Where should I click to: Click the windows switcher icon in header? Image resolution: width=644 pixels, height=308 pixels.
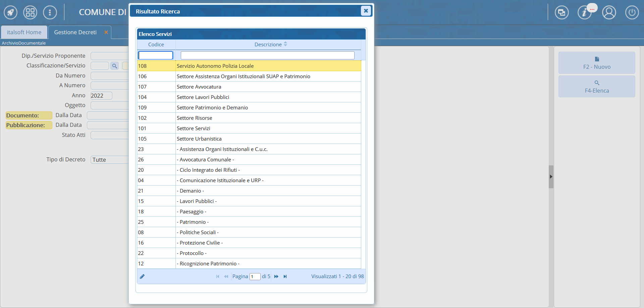point(561,13)
